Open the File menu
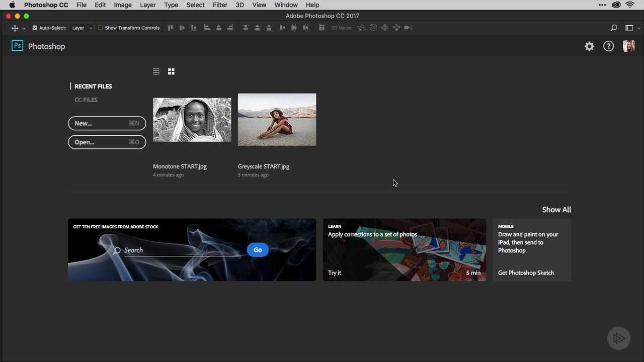 pos(82,5)
